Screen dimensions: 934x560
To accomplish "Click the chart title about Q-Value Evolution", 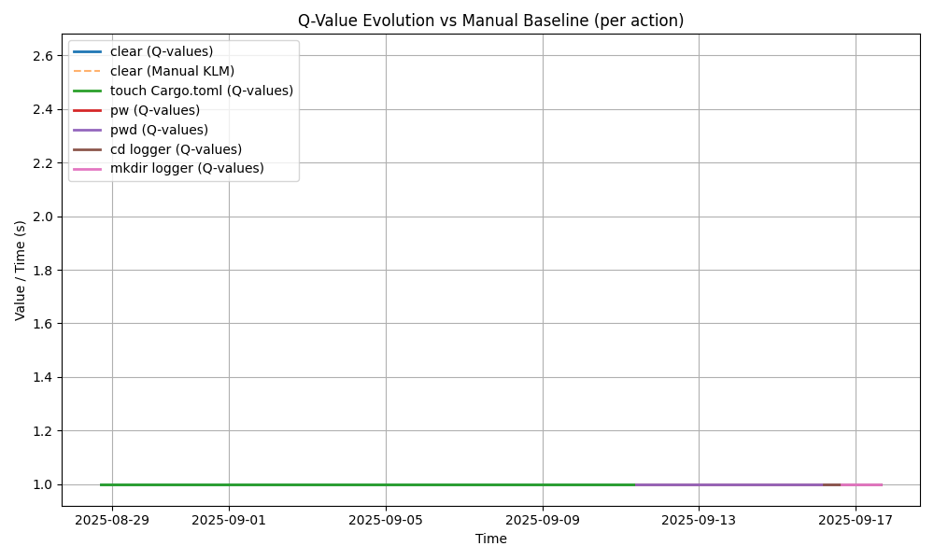I will pyautogui.click(x=490, y=21).
